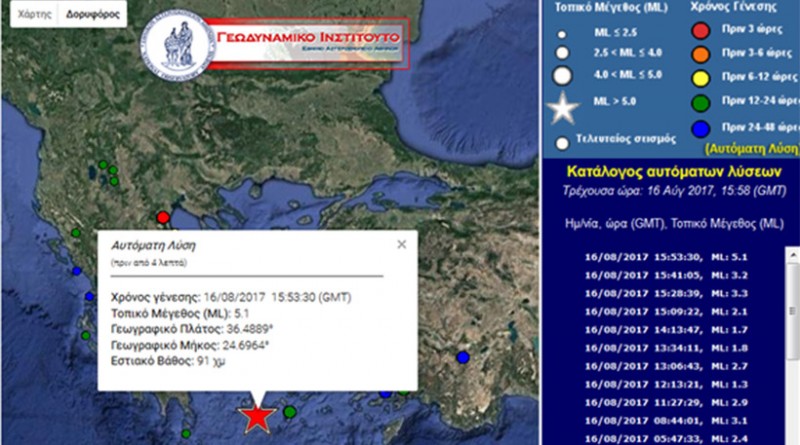This screenshot has width=800, height=445.
Task: Select the green marker beside the red star
Action: point(290,411)
